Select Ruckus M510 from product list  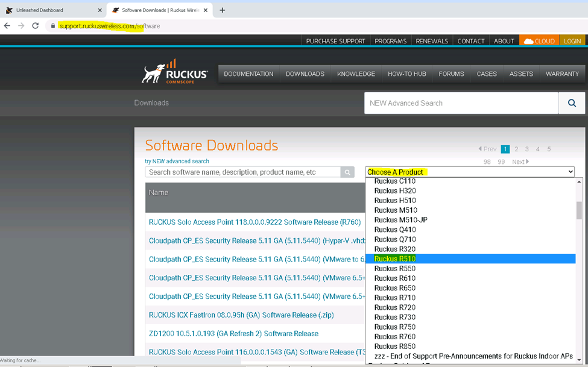470,210
